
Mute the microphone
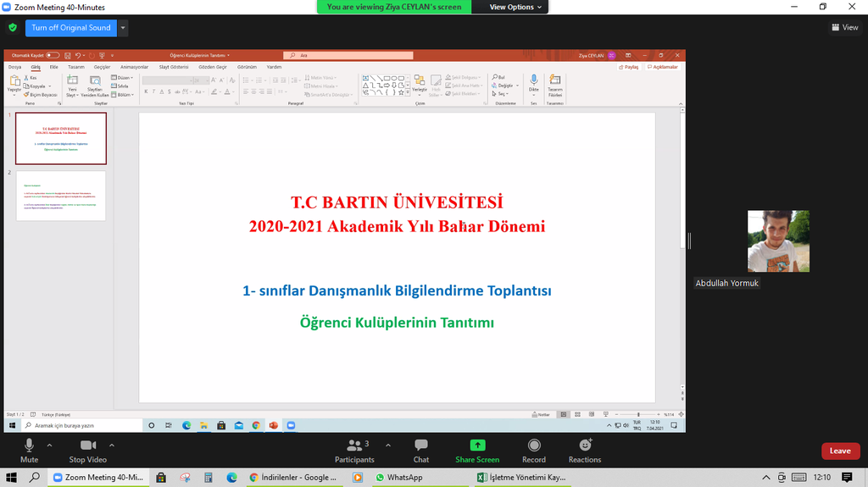pos(29,450)
